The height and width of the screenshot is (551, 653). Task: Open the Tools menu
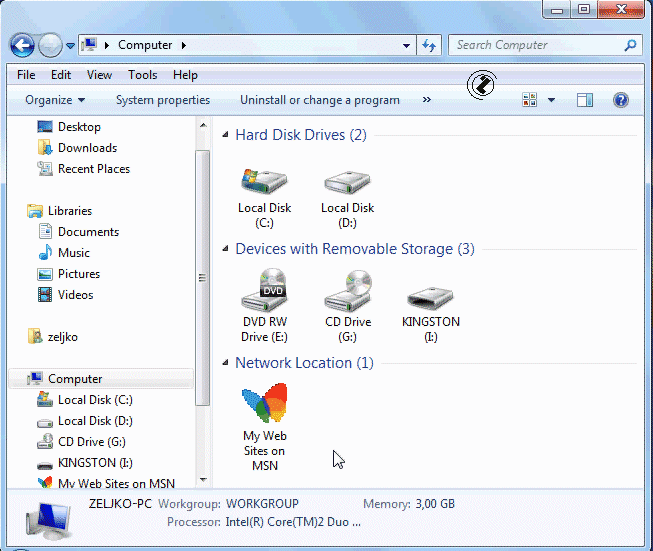pos(142,75)
